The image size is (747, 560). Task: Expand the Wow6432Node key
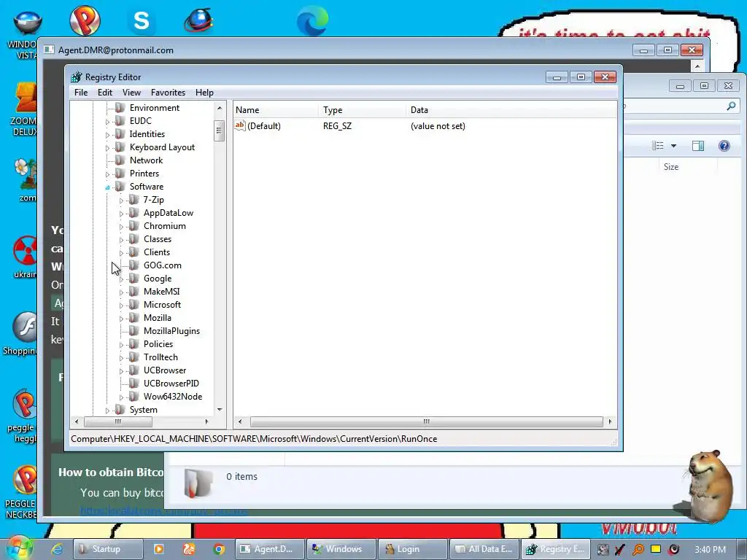coord(121,397)
